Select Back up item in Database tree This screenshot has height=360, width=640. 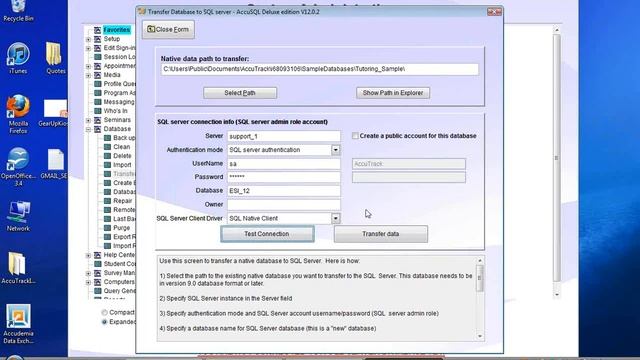click(124, 138)
